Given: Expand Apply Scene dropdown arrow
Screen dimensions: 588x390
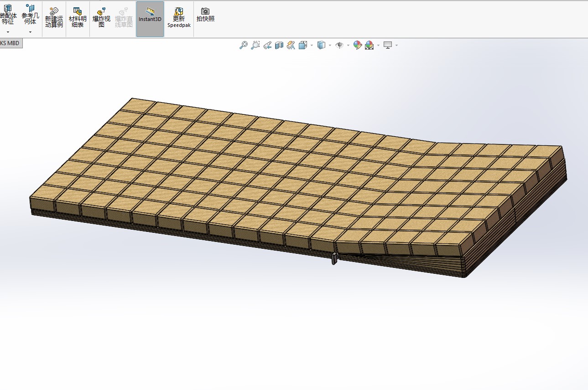Looking at the screenshot, I should [x=378, y=45].
